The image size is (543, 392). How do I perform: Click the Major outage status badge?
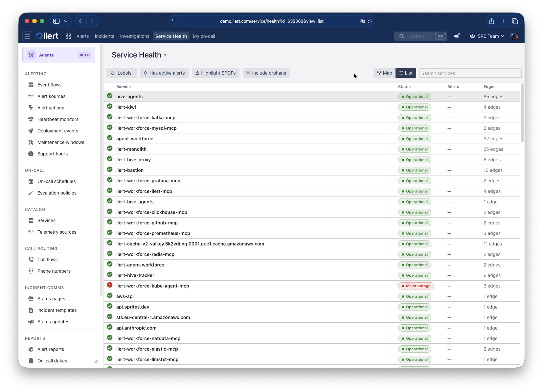(x=416, y=286)
